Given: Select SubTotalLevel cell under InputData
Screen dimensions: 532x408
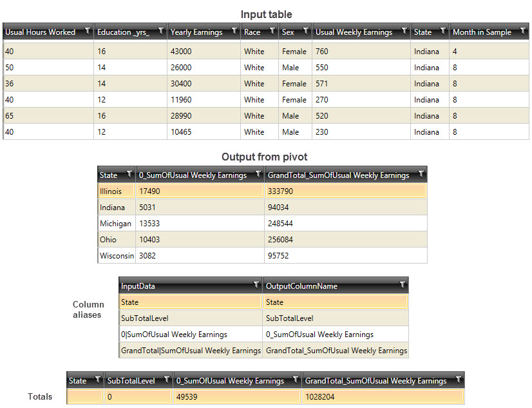Looking at the screenshot, I should click(x=190, y=318).
